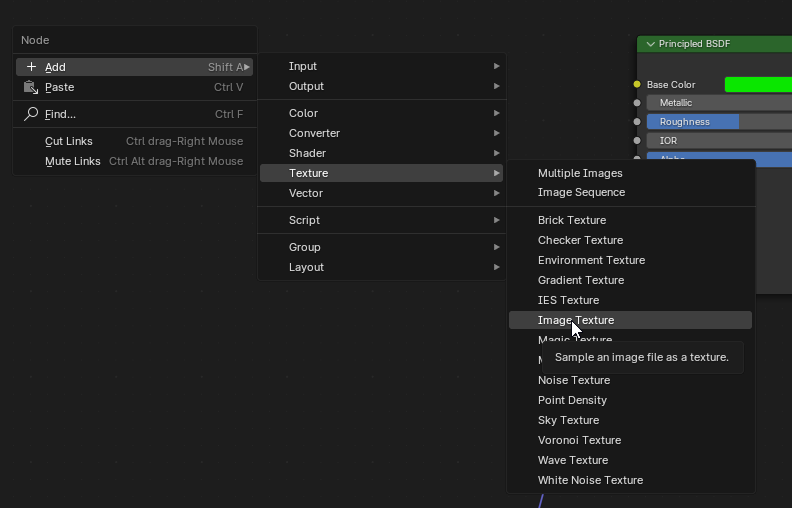The width and height of the screenshot is (792, 508).
Task: Choose Noise Texture node
Action: pos(574,380)
